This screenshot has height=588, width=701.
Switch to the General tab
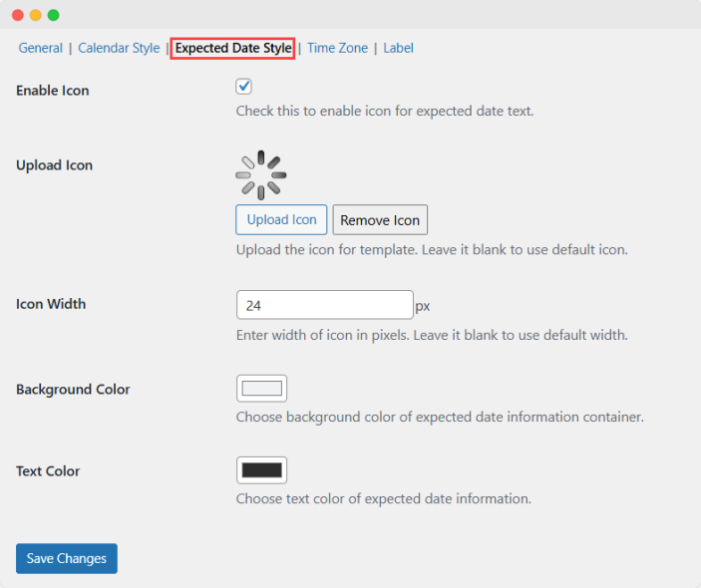pyautogui.click(x=40, y=48)
